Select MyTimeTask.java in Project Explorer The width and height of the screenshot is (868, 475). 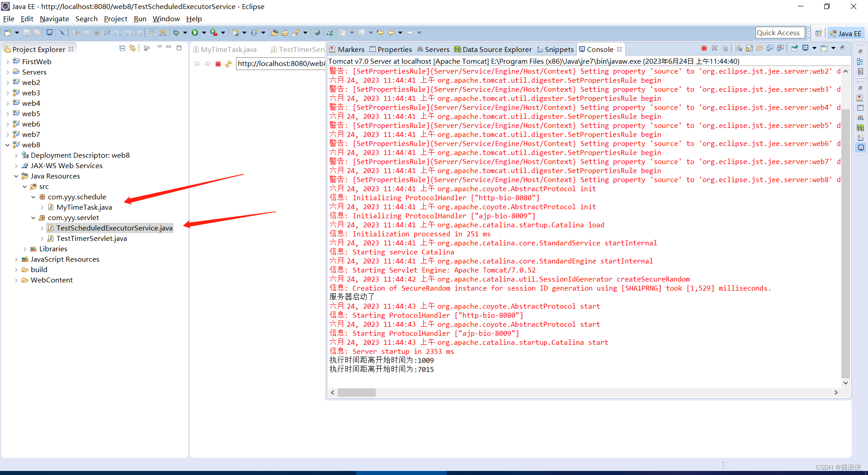(x=84, y=207)
